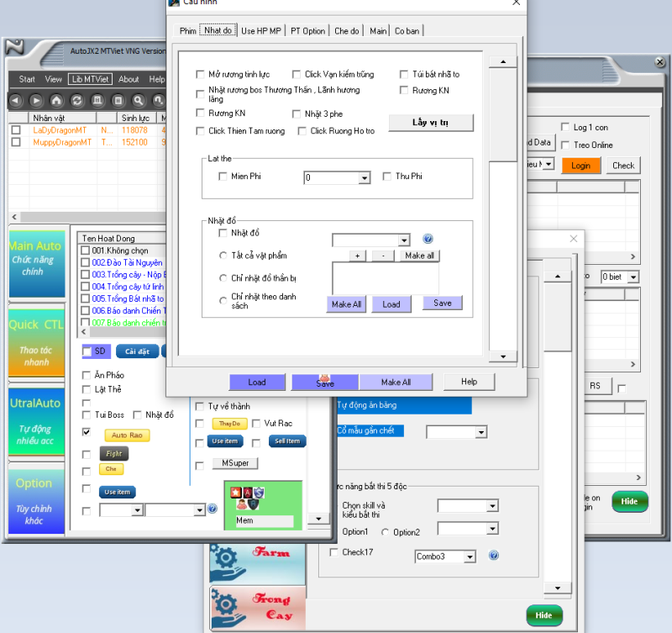The width and height of the screenshot is (672, 633).
Task: Click the Lấy vị trí button
Action: point(430,123)
